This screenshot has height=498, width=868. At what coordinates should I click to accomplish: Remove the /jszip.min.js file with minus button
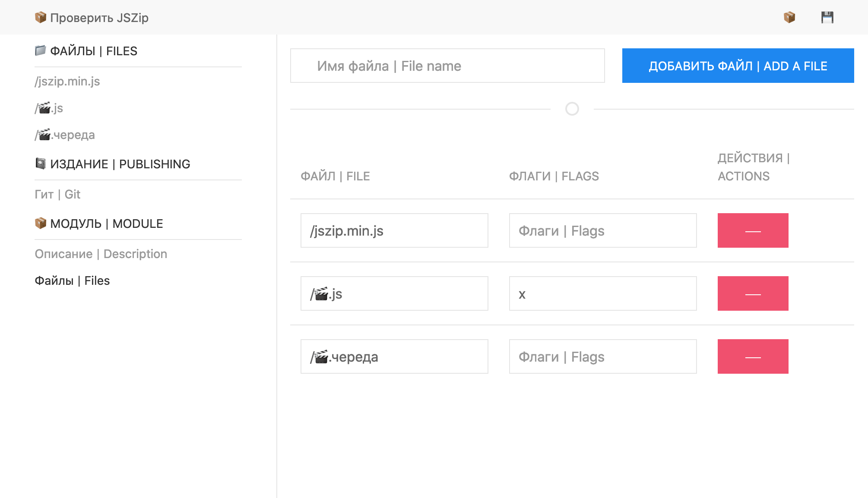point(753,230)
